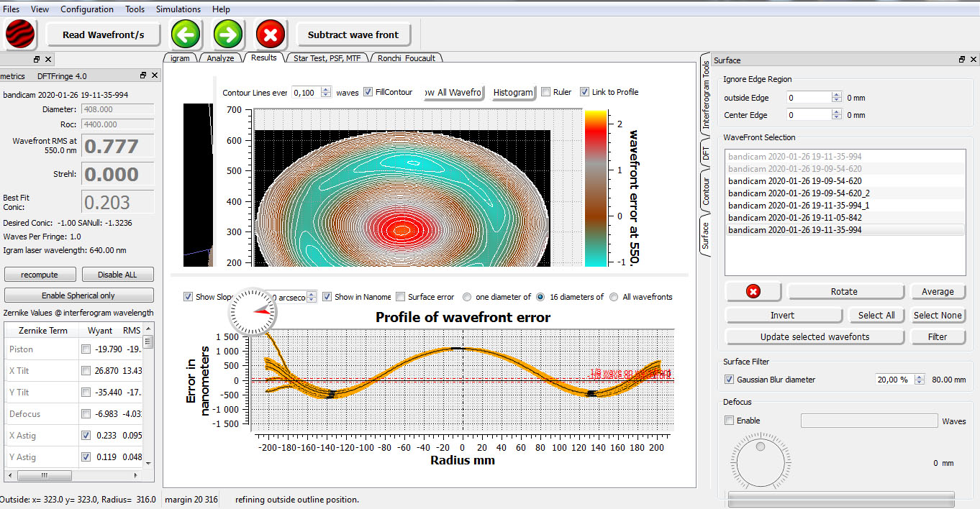The height and width of the screenshot is (509, 980).
Task: Switch to the Ronchi Foucault tab
Action: [x=407, y=58]
